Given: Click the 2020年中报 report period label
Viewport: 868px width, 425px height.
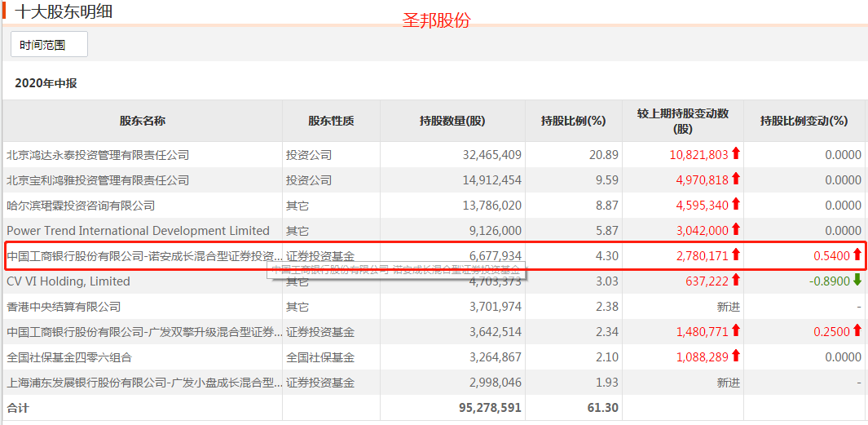Looking at the screenshot, I should coord(46,84).
